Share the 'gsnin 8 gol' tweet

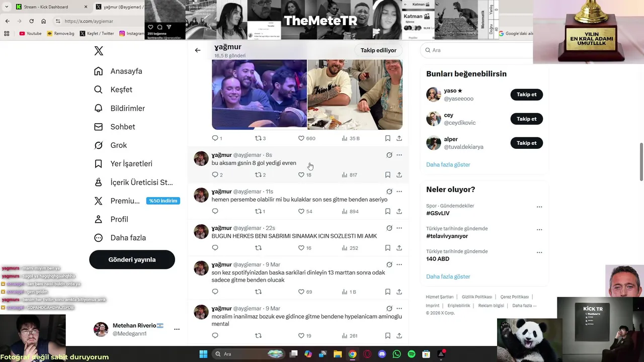click(x=399, y=175)
